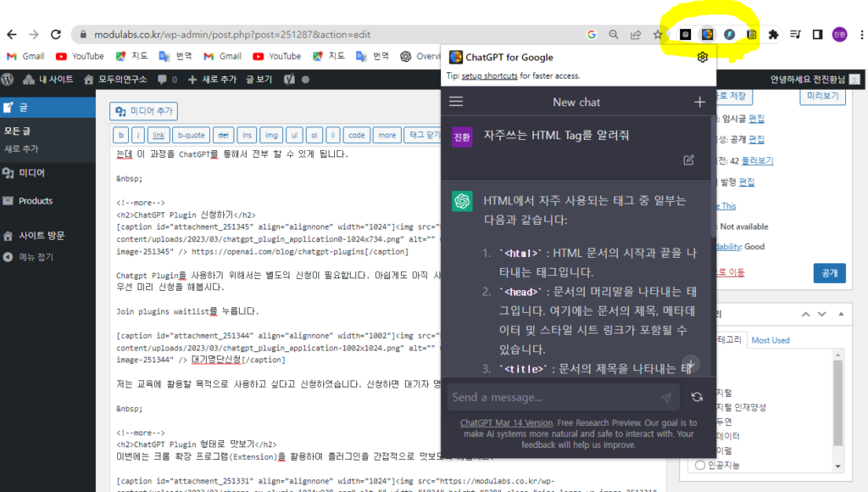Open the Yoast SEO icon in admin bar
The image size is (868, 492).
(289, 79)
